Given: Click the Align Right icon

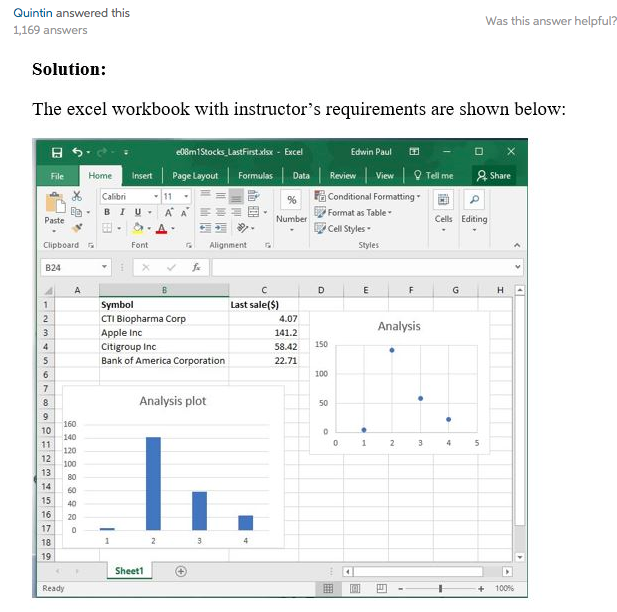Looking at the screenshot, I should pos(236,212).
